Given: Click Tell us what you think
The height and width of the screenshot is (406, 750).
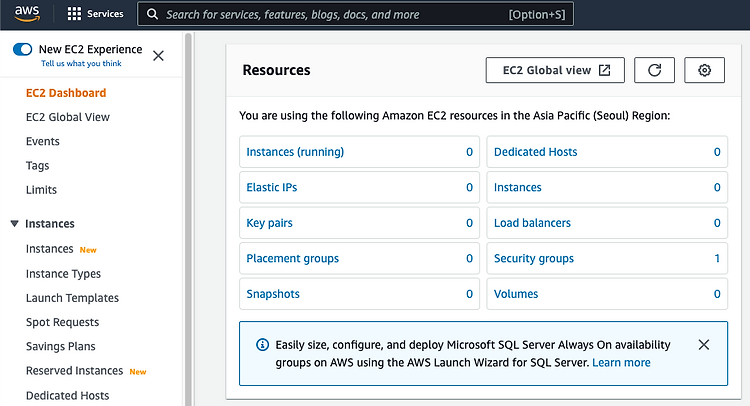Looking at the screenshot, I should coord(81,63).
